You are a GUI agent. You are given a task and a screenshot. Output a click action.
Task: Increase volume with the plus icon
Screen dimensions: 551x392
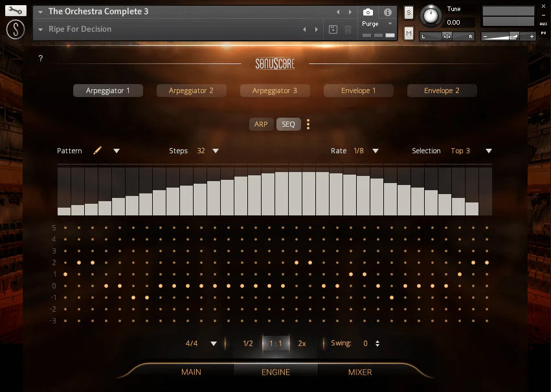(532, 36)
